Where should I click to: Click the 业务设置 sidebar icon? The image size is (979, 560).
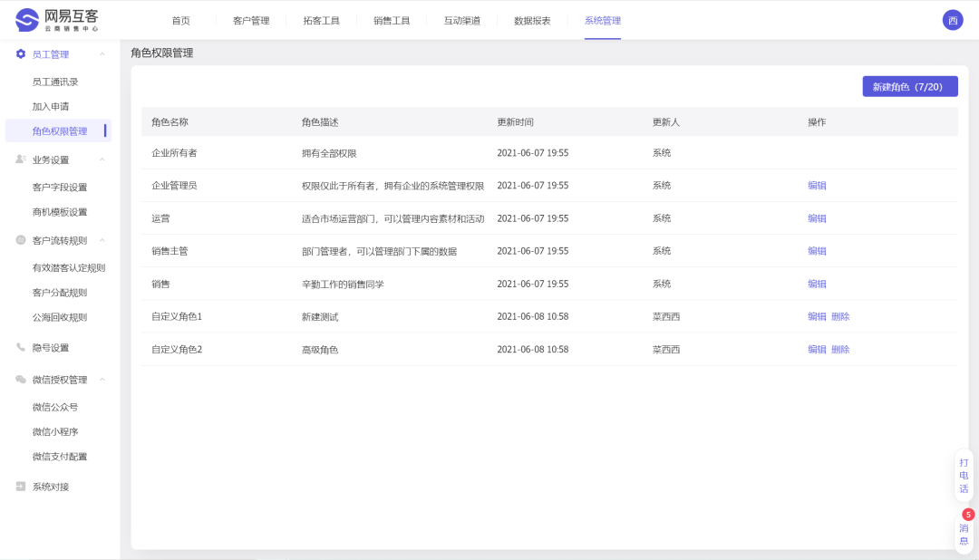tap(20, 158)
